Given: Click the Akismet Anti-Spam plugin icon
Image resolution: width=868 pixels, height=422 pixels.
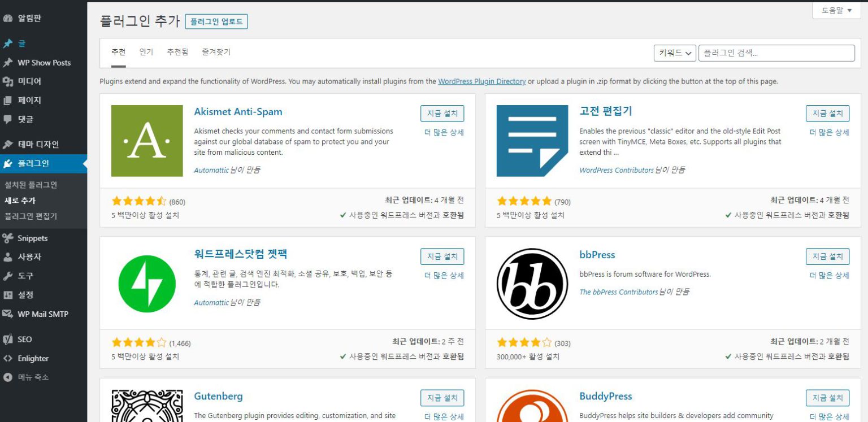Looking at the screenshot, I should coord(147,141).
